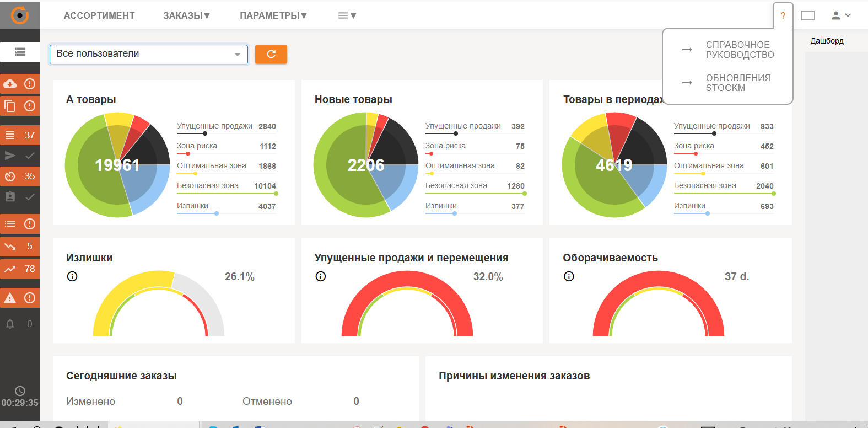868x428 pixels.
Task: Click the cloud download sidebar icon
Action: [10, 84]
